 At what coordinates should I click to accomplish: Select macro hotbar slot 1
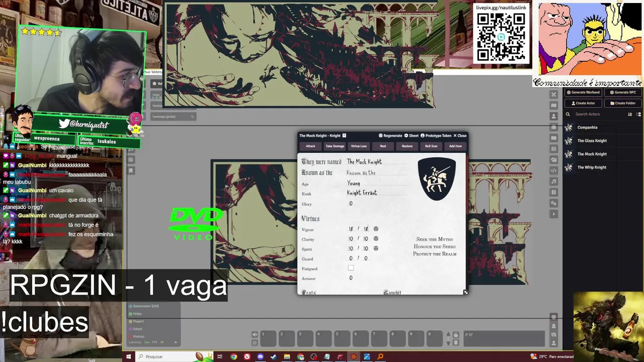[x=268, y=338]
